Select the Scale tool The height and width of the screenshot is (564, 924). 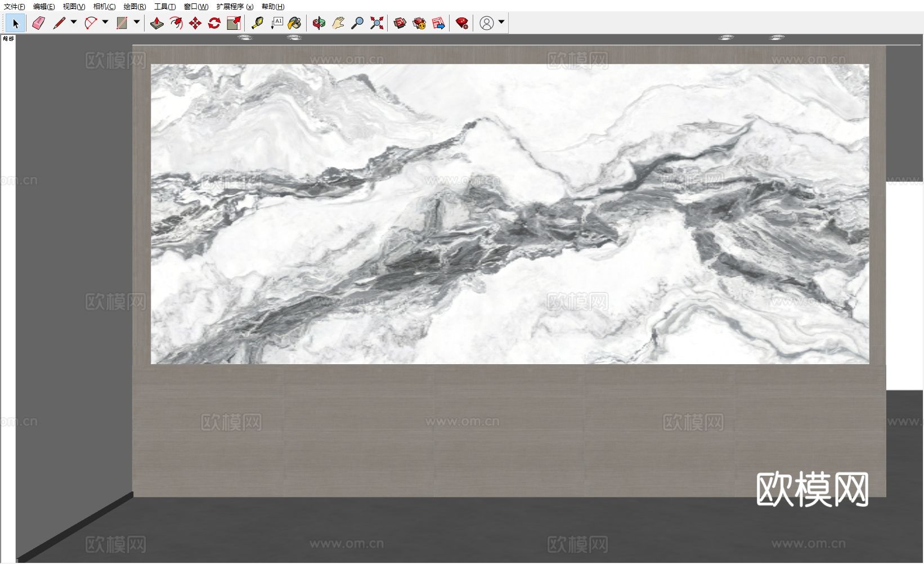pyautogui.click(x=234, y=23)
